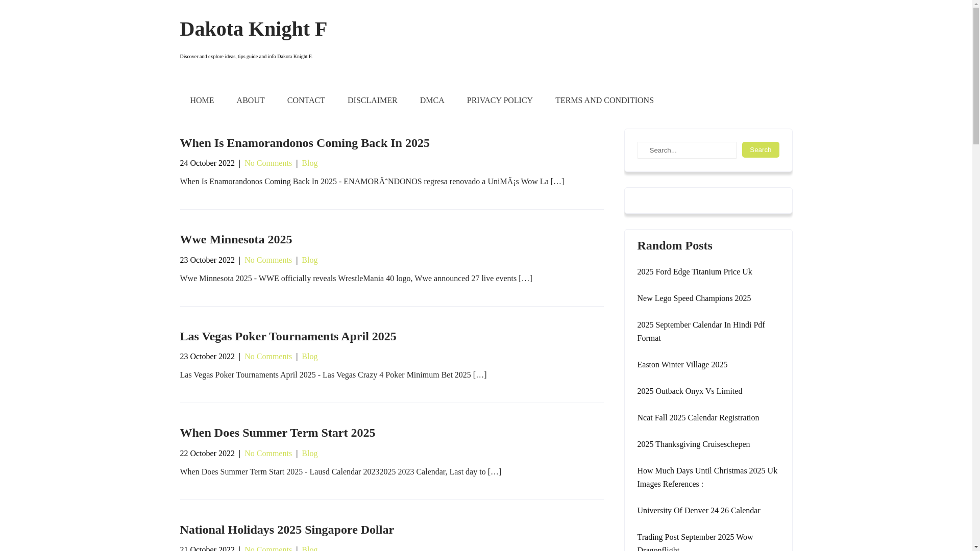
Task: Open random post New Lego Speed Champions 2025
Action: pos(694,298)
